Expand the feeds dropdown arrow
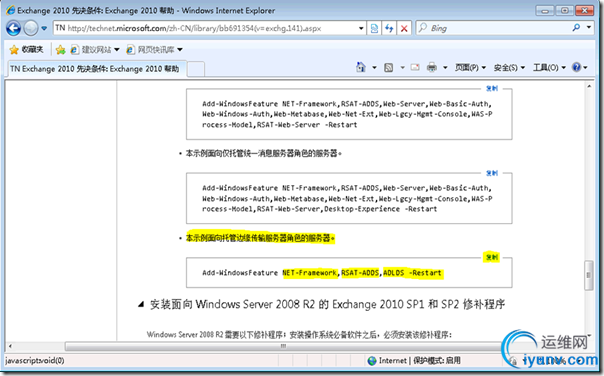Viewport: 604px width, 376px height. click(402, 68)
